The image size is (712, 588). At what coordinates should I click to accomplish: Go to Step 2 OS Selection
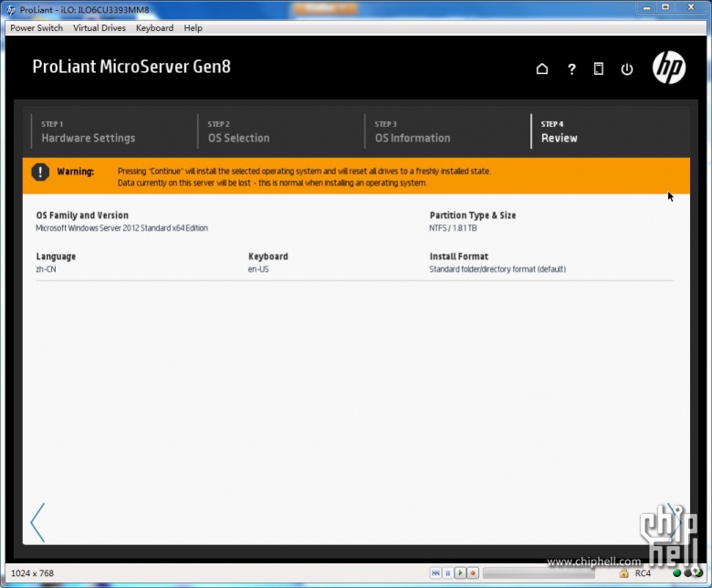[x=238, y=131]
